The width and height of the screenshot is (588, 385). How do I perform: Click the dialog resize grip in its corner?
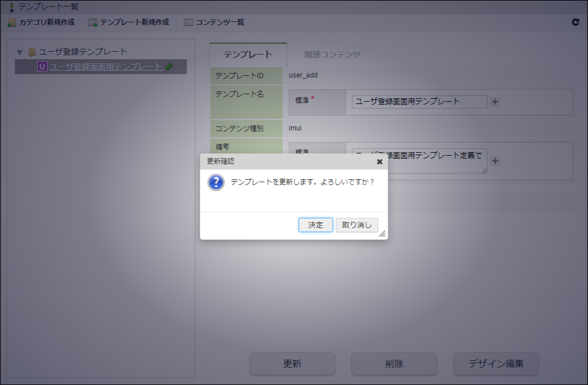point(382,234)
